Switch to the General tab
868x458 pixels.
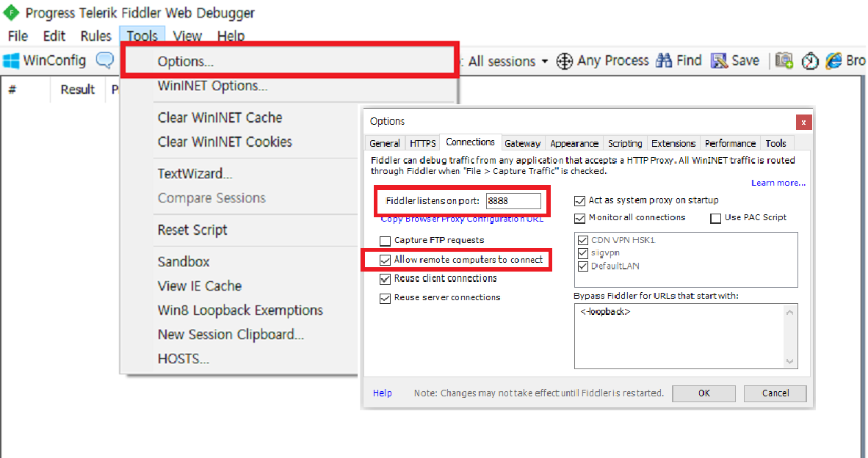(x=385, y=143)
